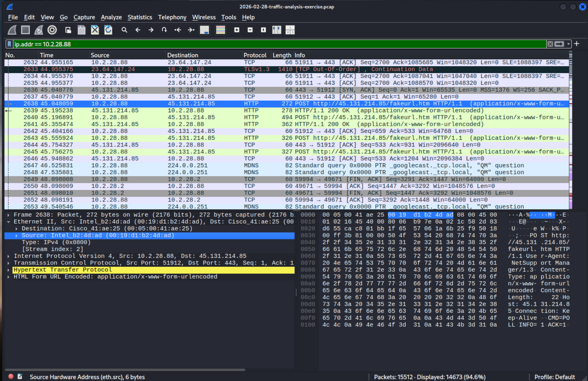Reload this capture file icon

coord(108,30)
